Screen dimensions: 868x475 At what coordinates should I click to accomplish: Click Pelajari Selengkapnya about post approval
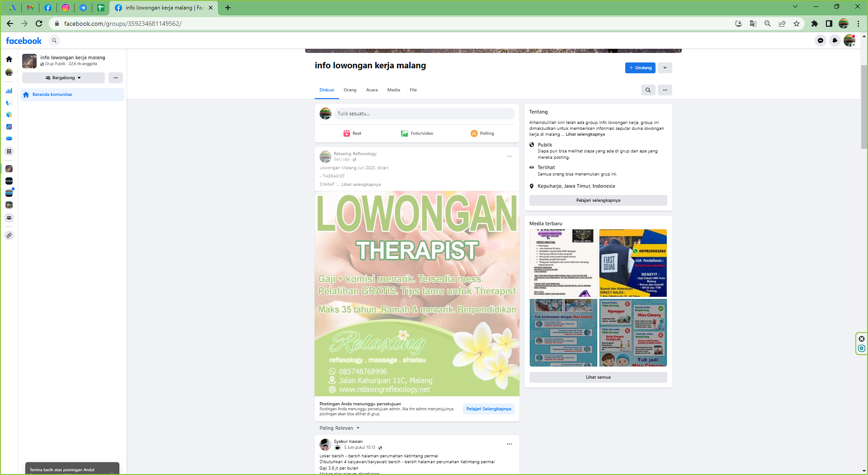tap(489, 409)
